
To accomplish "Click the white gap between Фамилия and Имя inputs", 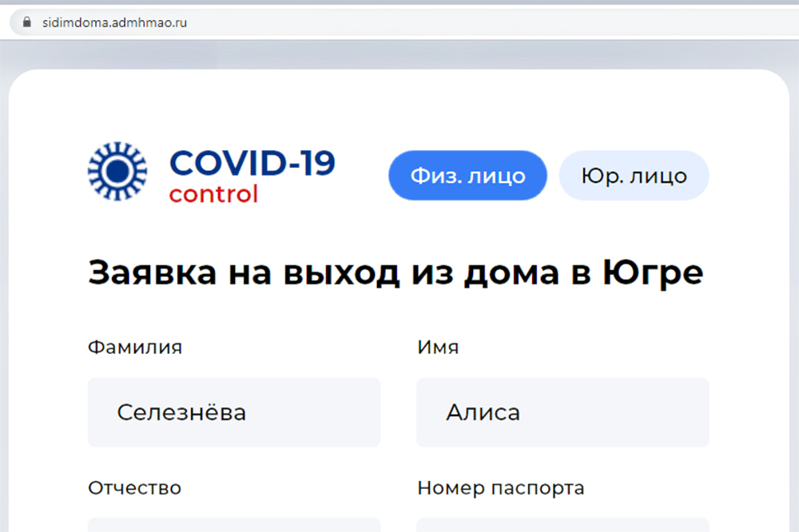I will (x=398, y=412).
